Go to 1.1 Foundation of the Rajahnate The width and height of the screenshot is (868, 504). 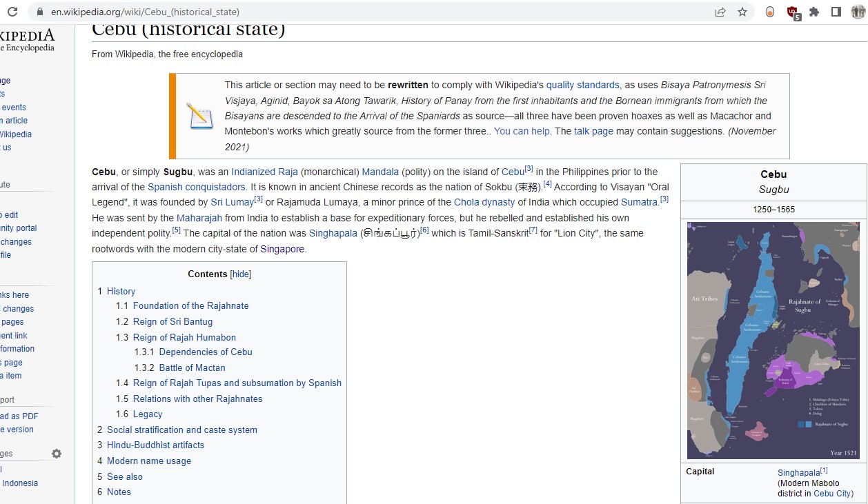tap(190, 306)
